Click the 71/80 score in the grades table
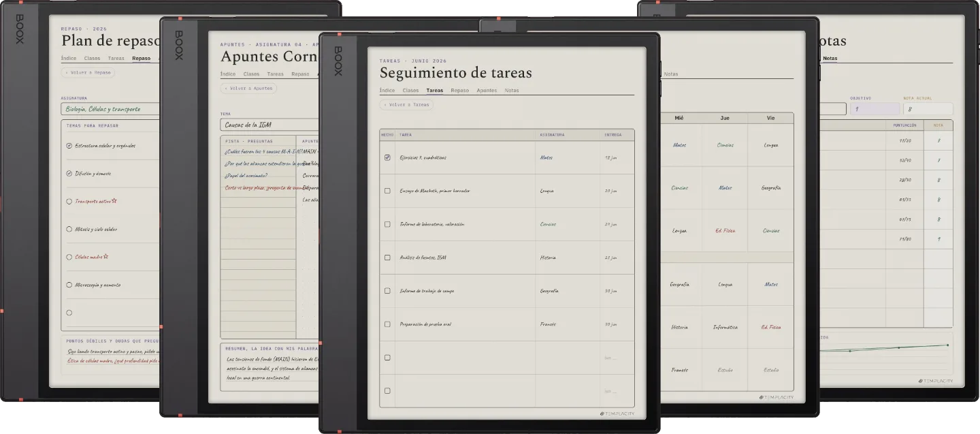The height and width of the screenshot is (434, 980). tap(904, 239)
